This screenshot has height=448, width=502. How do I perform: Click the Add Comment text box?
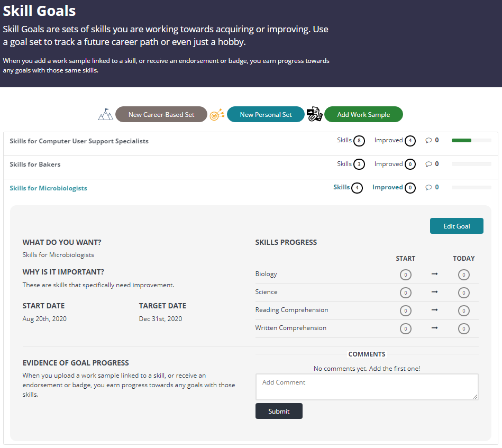point(367,387)
